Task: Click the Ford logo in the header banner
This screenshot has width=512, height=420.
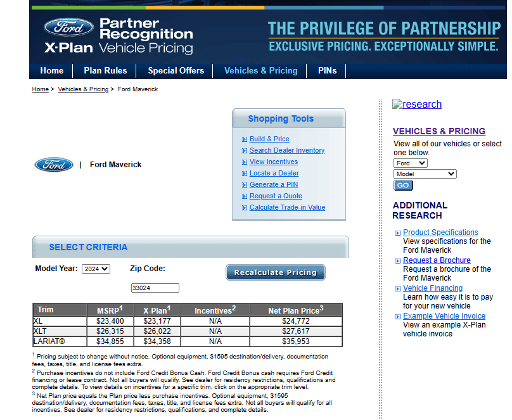Action: tap(68, 27)
